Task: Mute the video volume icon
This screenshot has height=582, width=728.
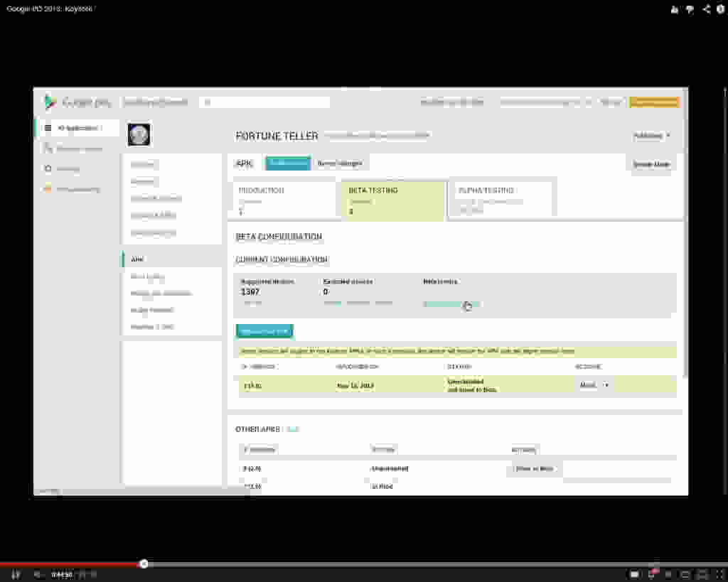Action: tap(38, 575)
